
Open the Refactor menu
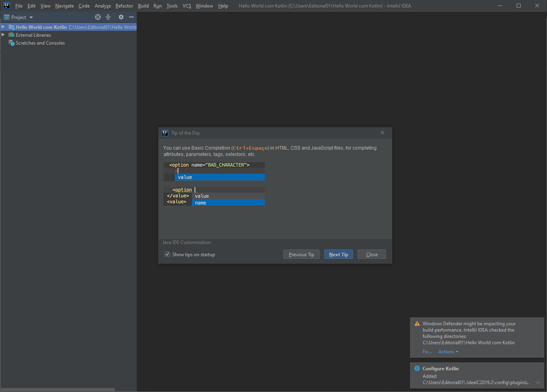tap(124, 6)
